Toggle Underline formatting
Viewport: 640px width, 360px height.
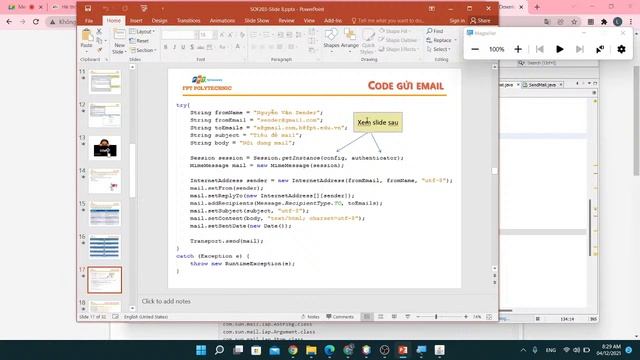click(183, 47)
